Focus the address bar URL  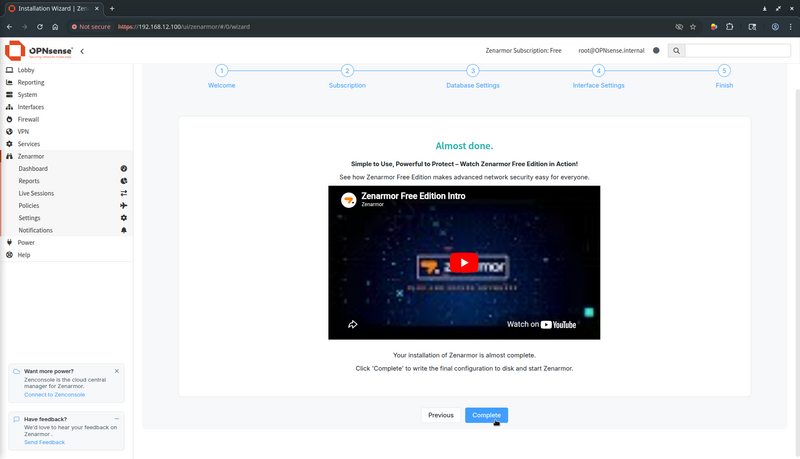coord(184,27)
